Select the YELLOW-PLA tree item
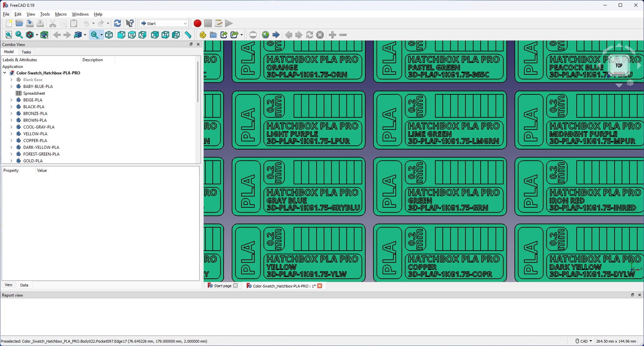 [35, 134]
